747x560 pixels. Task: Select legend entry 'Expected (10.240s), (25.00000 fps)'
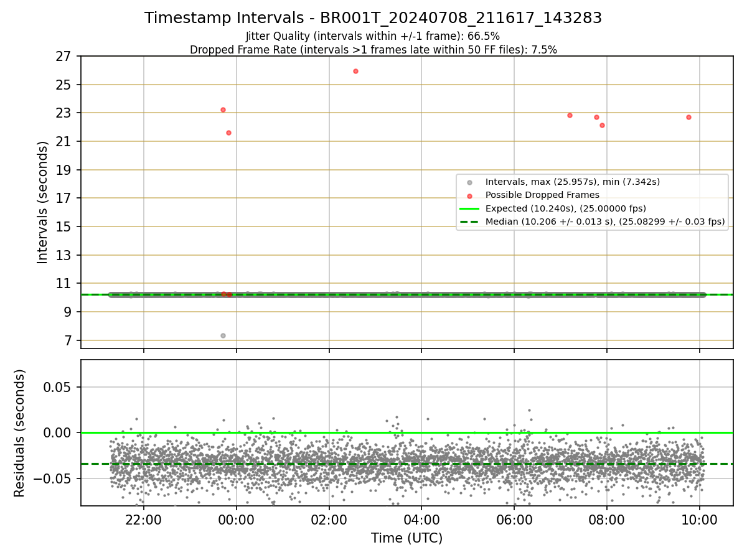pyautogui.click(x=566, y=208)
